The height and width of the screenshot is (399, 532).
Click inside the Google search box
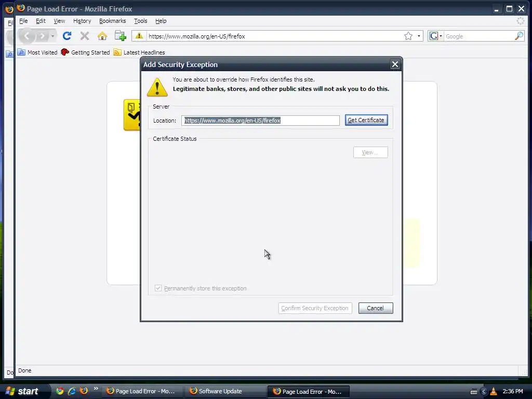[478, 36]
